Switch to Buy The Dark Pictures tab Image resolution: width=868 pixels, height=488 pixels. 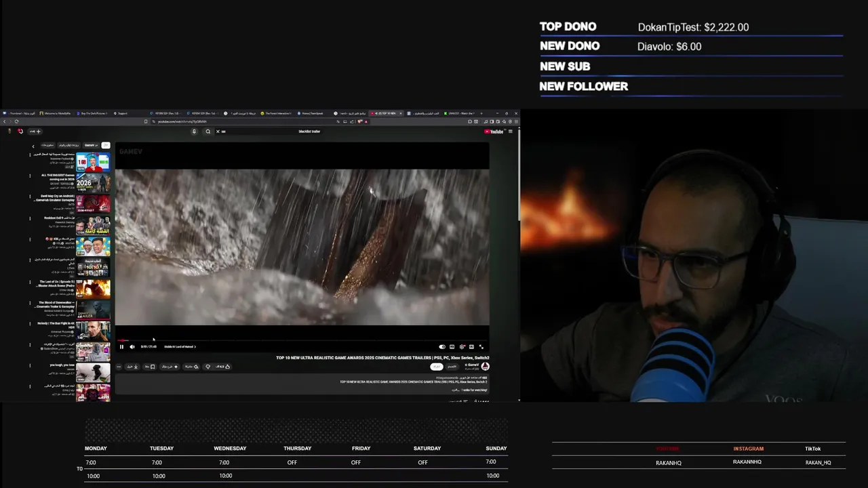92,113
